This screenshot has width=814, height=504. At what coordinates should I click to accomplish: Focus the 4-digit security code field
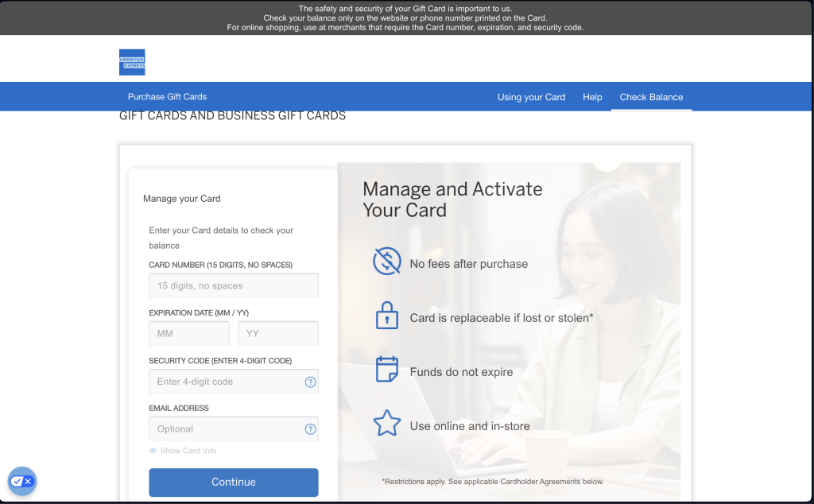click(x=234, y=382)
